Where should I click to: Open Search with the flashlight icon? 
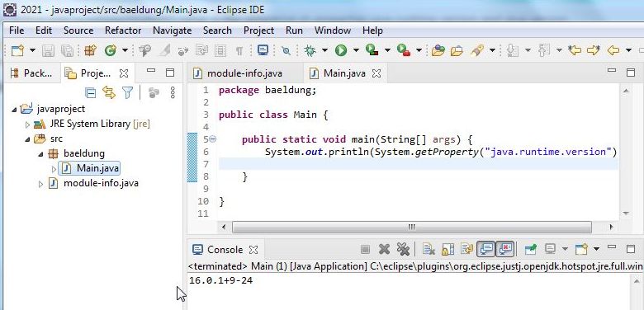(477, 50)
